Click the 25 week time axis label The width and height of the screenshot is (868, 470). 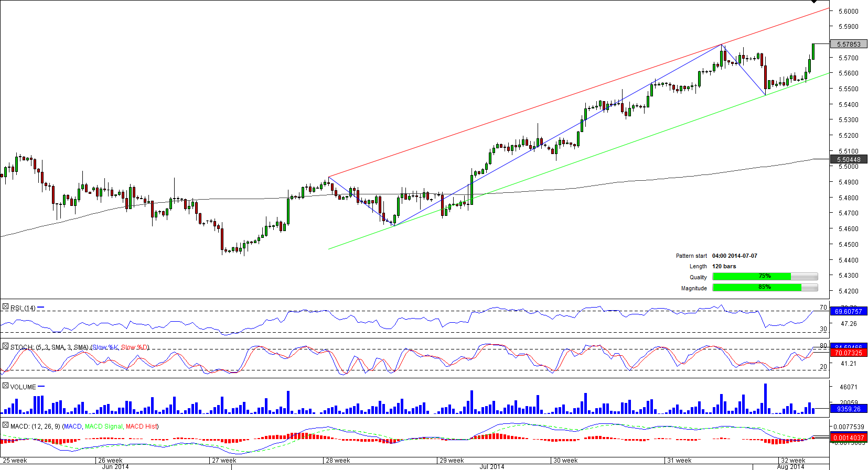pos(15,461)
